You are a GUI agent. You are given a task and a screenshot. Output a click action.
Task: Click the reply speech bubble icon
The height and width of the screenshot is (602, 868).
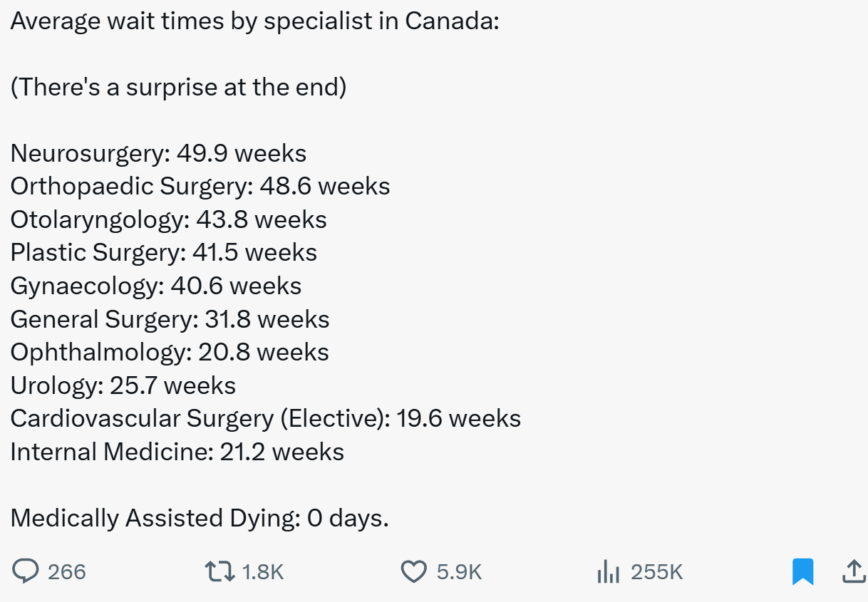(x=26, y=571)
